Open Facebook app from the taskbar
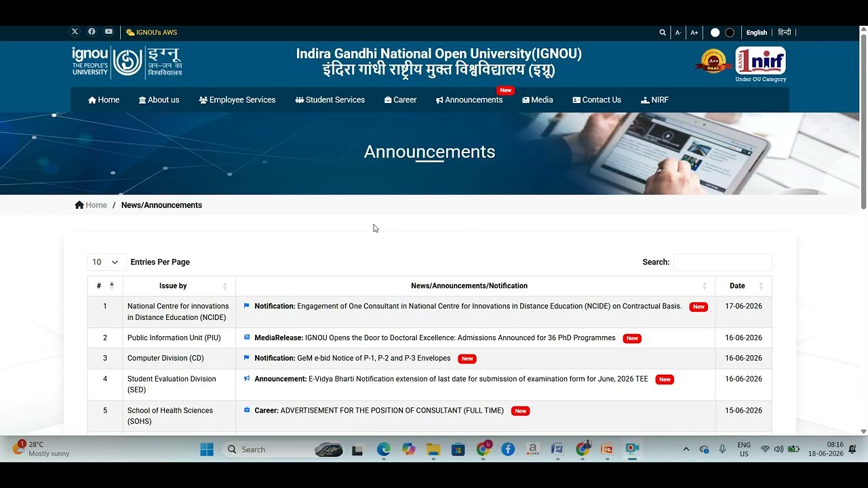868x488 pixels. point(508,449)
